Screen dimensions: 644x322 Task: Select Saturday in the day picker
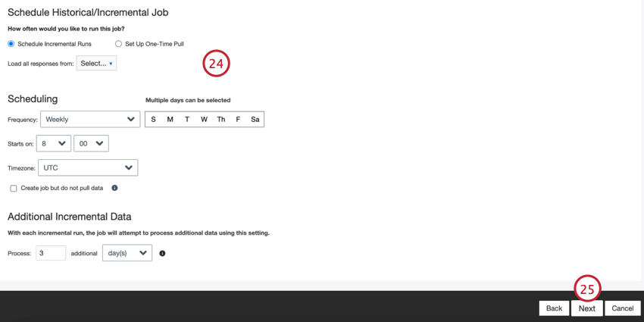tap(255, 120)
